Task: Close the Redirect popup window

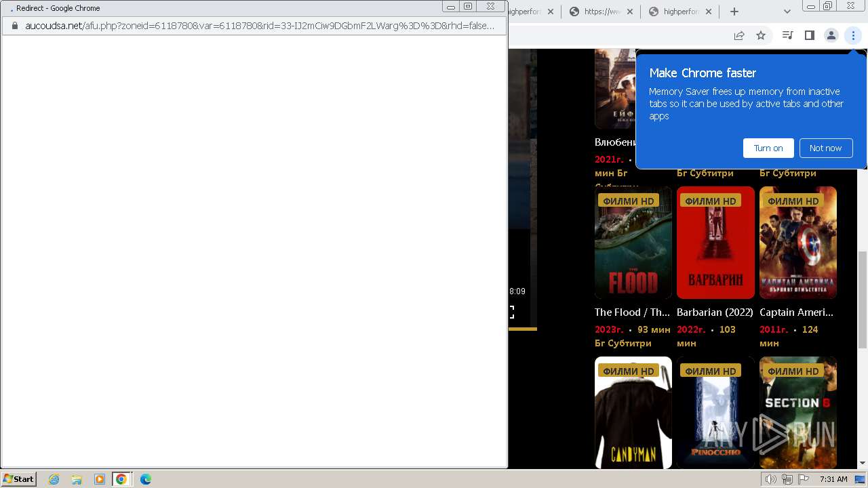Action: tap(490, 7)
